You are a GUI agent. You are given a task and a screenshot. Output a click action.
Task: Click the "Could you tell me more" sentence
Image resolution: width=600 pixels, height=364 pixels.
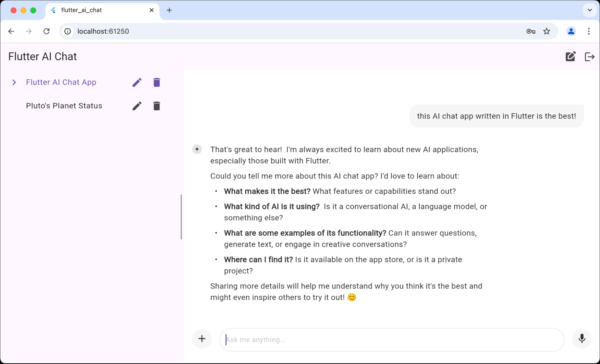335,176
